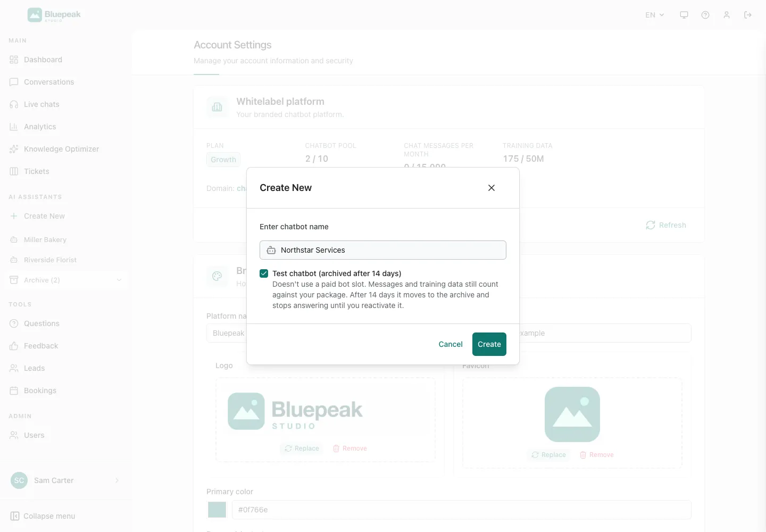Screen dimensions: 766x532
Task: Select the Miller Bakery assistant
Action: pyautogui.click(x=66, y=239)
